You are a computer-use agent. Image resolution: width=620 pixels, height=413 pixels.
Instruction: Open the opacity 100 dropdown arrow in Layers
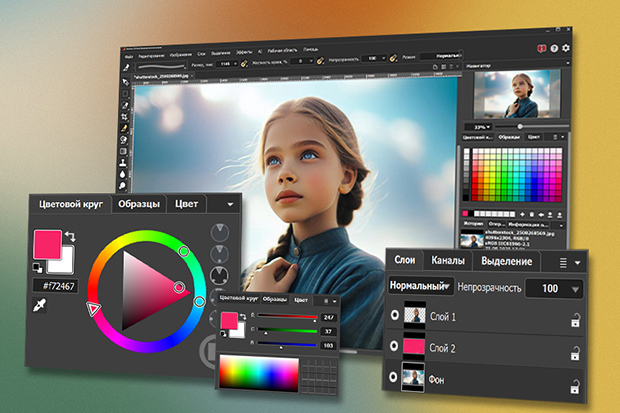pyautogui.click(x=575, y=290)
